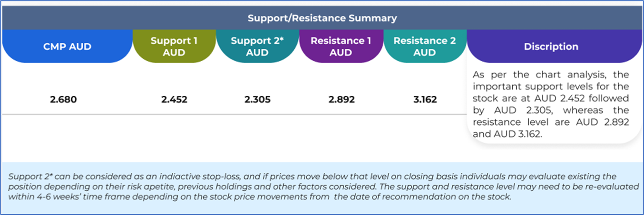
Task: Click the Support/Resistance Summary title bar
Action: pos(322,19)
